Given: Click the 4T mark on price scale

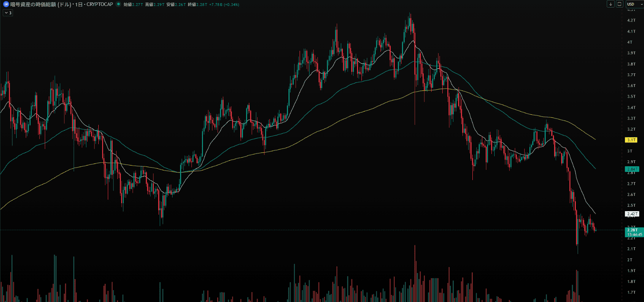Looking at the screenshot, I should [630, 42].
